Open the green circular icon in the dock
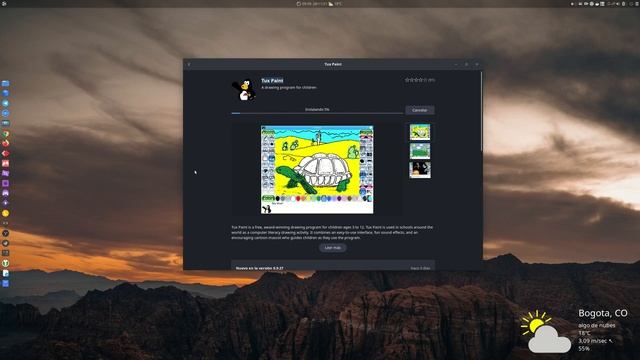This screenshot has width=640, height=360. [x=5, y=263]
